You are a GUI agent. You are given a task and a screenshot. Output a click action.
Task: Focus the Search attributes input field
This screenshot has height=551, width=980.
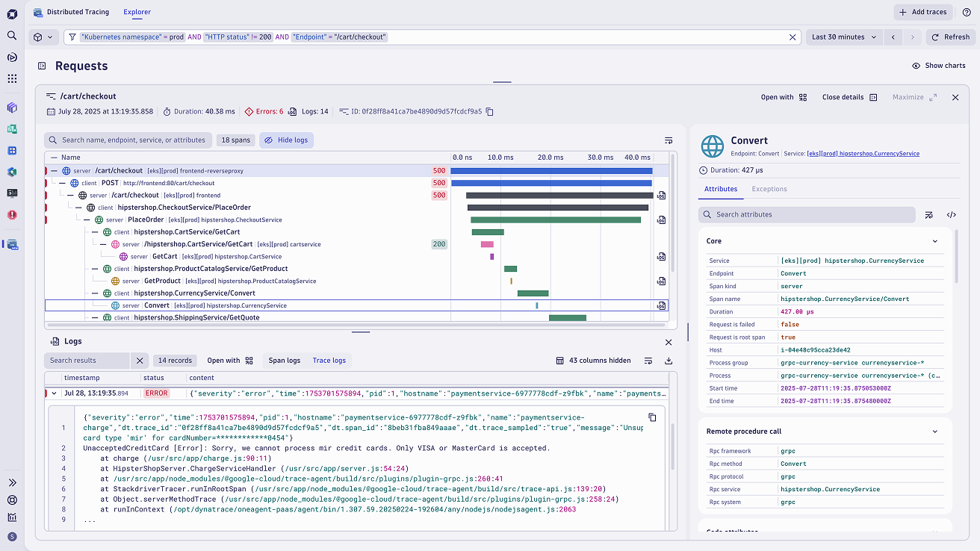point(807,215)
